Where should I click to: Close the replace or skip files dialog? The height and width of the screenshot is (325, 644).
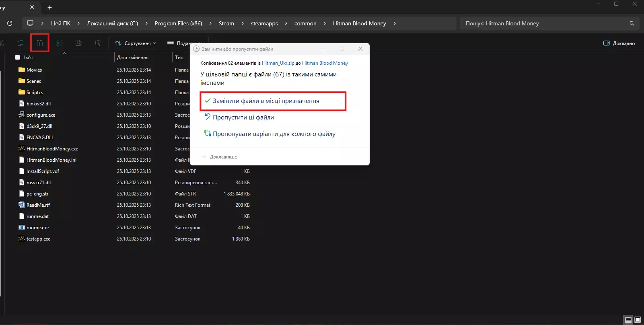pyautogui.click(x=360, y=49)
